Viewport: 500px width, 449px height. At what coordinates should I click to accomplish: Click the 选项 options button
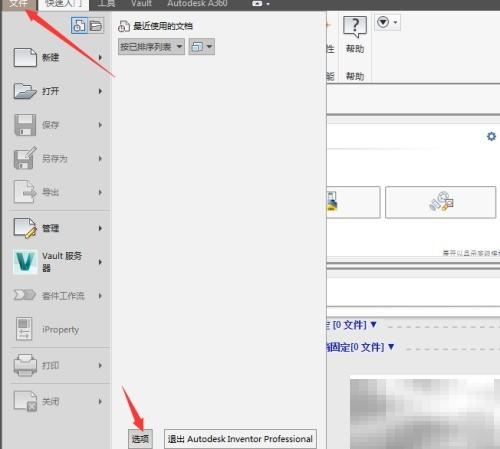140,439
